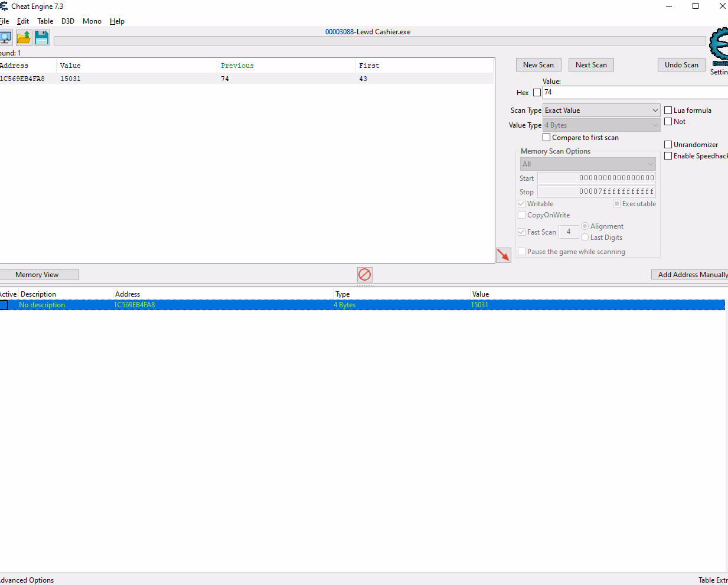Enable the Speedhack checkbox
Viewport: 728px width, 585px height.
pyautogui.click(x=668, y=156)
